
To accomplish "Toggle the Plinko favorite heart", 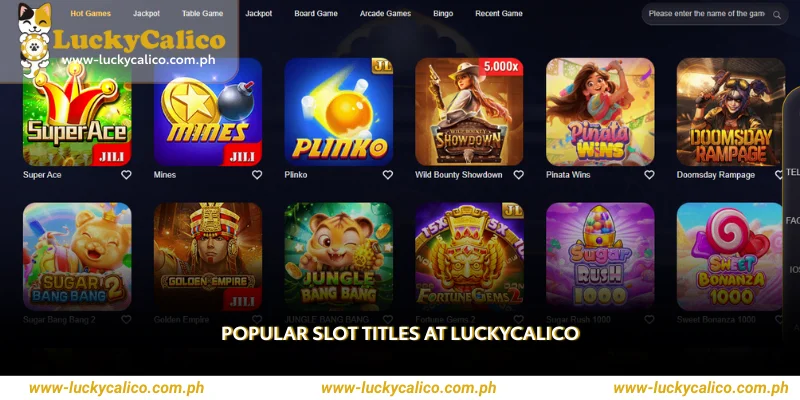I will coord(388,174).
